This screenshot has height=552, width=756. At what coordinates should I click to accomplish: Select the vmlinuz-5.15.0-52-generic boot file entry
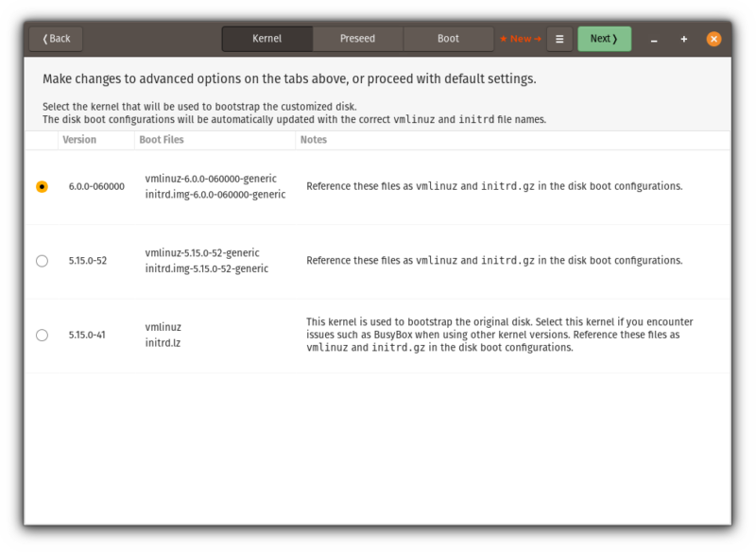click(203, 252)
